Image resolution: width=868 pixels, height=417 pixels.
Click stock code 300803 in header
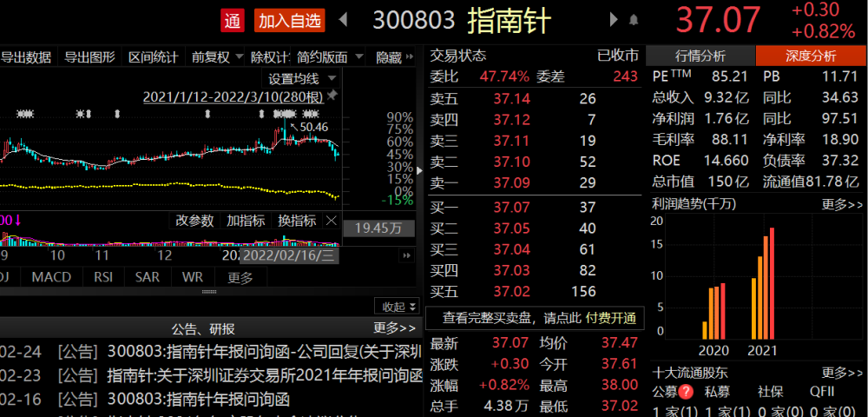414,21
